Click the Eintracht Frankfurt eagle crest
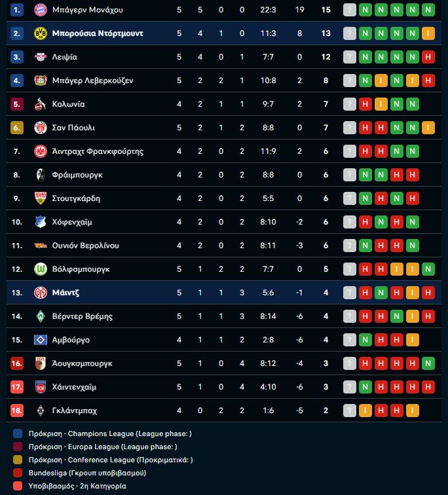Viewport: 448px width, 495px height. pos(41,151)
